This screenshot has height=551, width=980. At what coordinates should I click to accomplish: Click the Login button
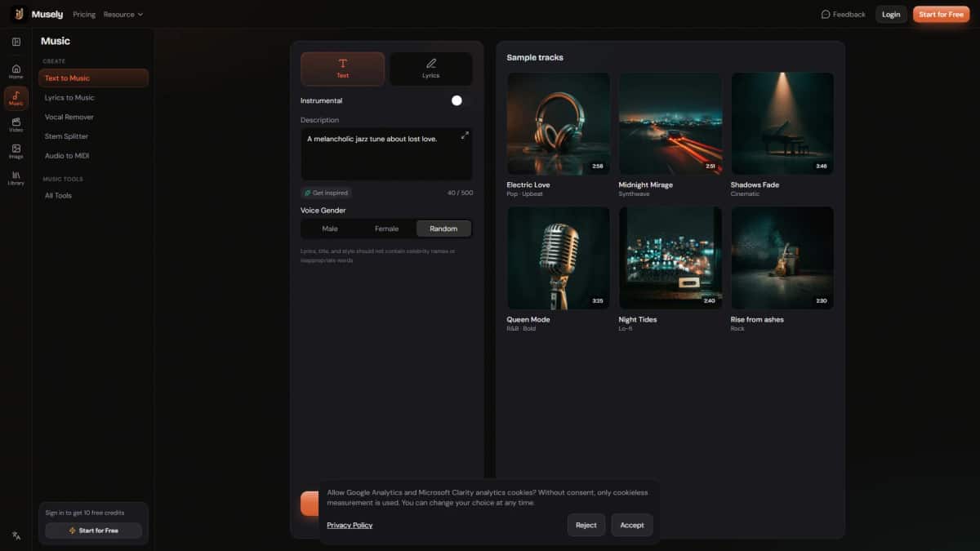tap(891, 14)
